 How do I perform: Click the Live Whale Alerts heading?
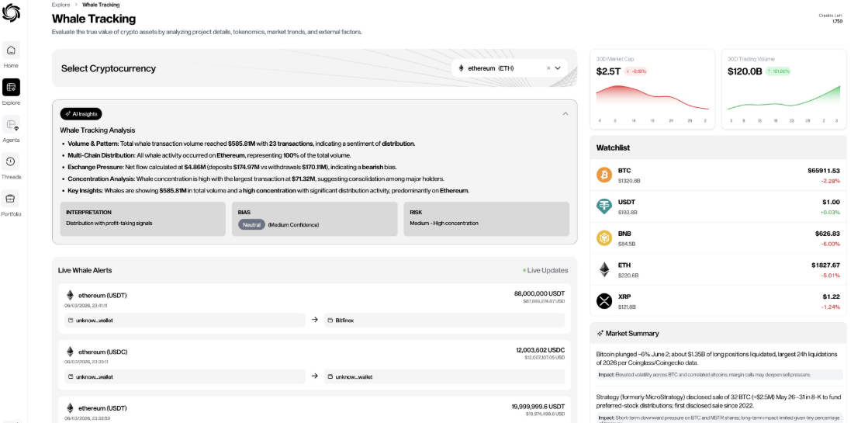(x=85, y=270)
